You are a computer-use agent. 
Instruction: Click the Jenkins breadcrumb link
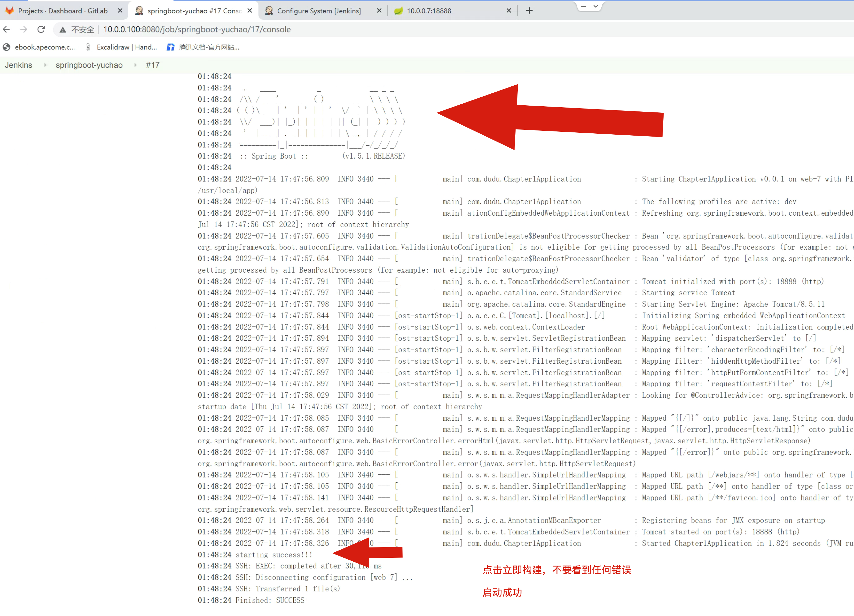coord(19,65)
